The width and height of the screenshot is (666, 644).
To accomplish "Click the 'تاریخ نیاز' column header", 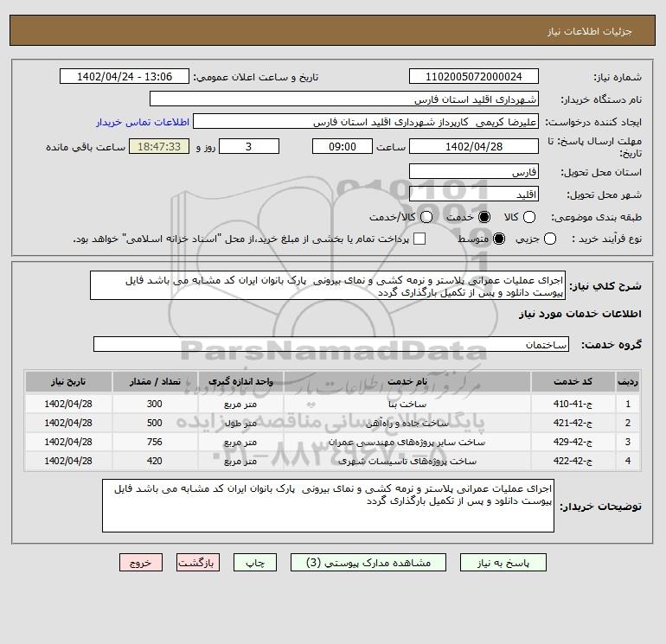I will coord(68,381).
